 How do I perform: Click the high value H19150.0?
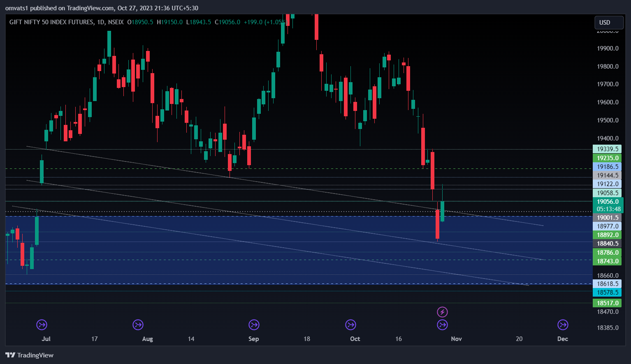pyautogui.click(x=170, y=22)
